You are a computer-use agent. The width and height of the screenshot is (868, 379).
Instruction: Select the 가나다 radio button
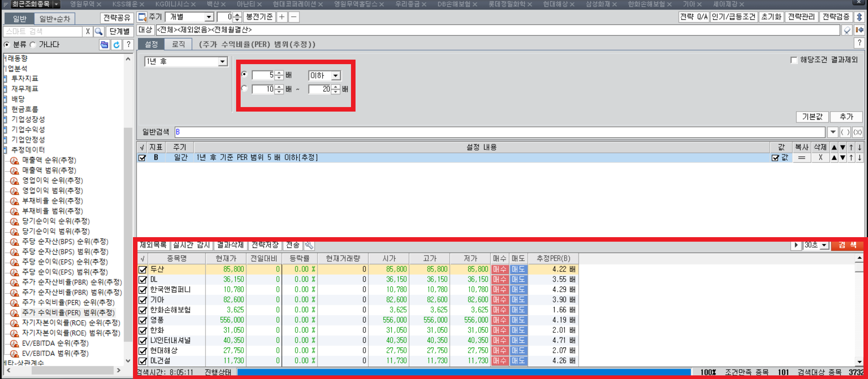click(33, 45)
